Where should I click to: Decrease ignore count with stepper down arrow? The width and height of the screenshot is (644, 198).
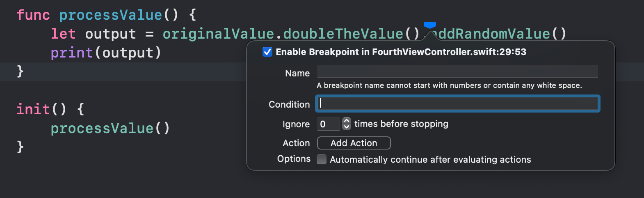(x=347, y=127)
